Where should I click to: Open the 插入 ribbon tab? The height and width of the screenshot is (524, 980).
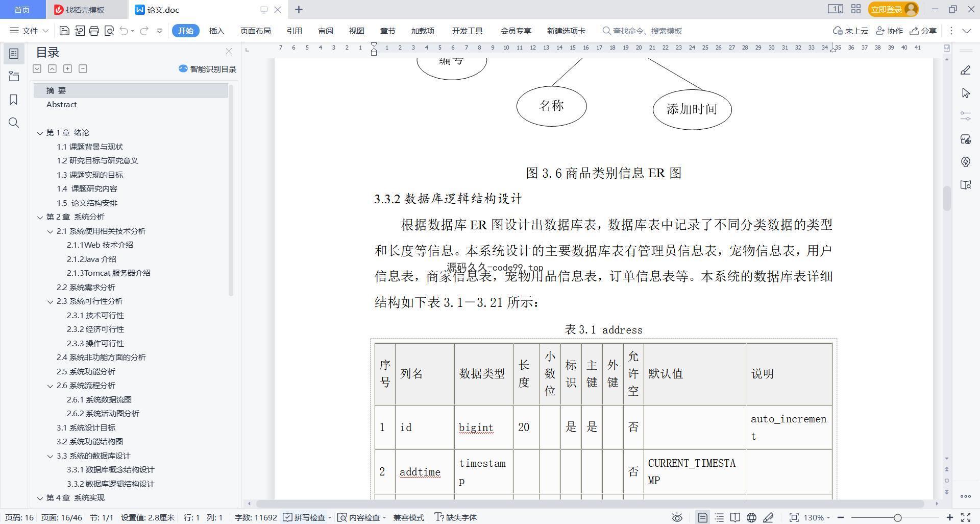217,31
